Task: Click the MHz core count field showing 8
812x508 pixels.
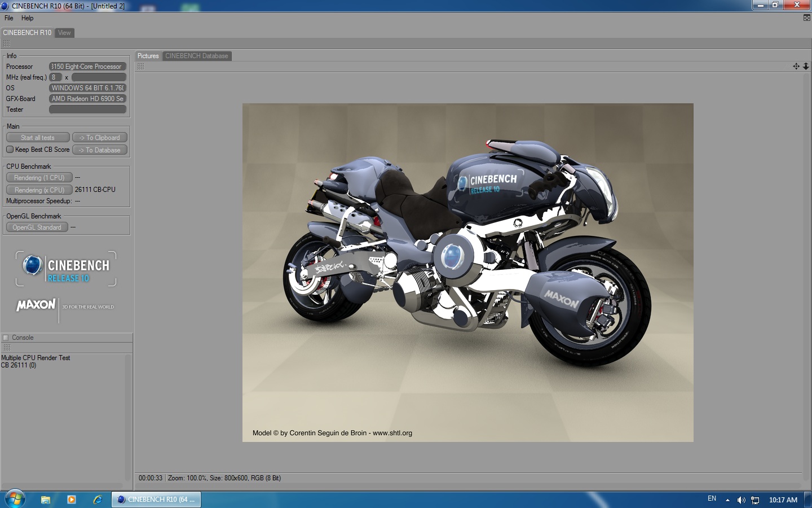Action: [55, 77]
